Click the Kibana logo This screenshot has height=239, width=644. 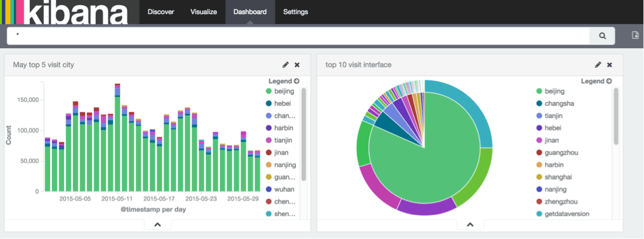(x=65, y=12)
